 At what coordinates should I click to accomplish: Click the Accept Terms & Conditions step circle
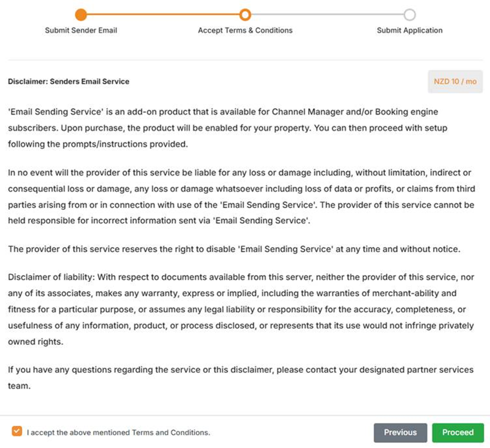[245, 15]
